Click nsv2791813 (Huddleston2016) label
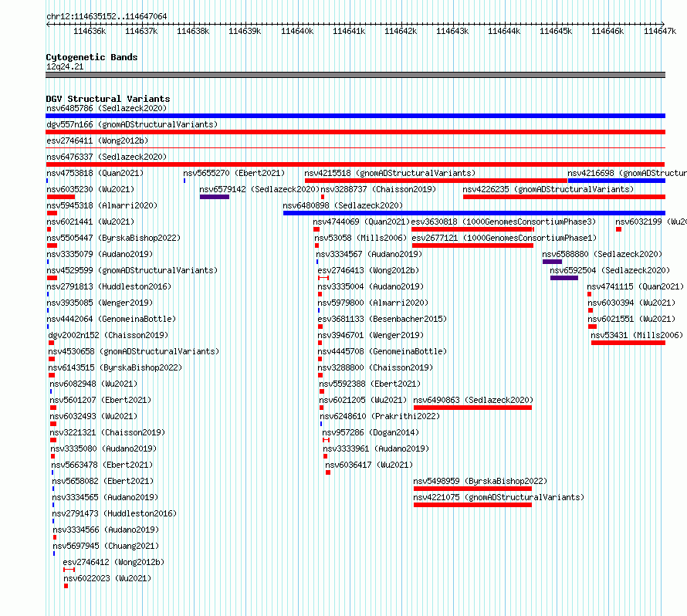 (109, 286)
